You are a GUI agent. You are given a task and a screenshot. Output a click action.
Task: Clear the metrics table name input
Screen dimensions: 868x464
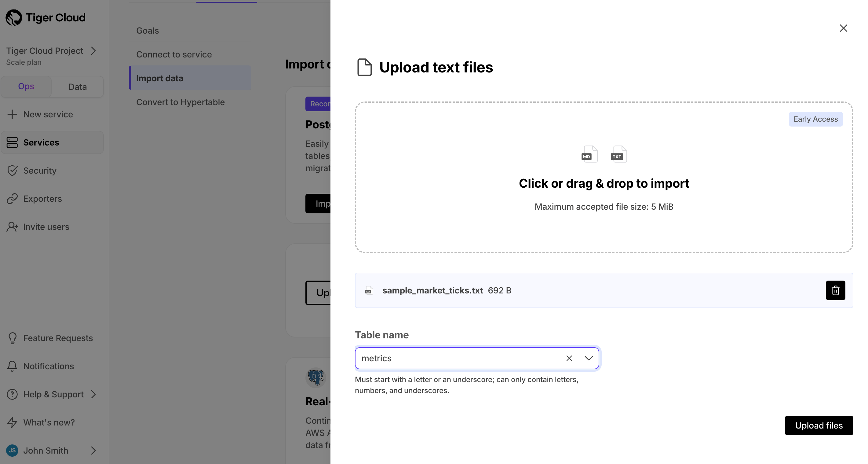click(569, 358)
